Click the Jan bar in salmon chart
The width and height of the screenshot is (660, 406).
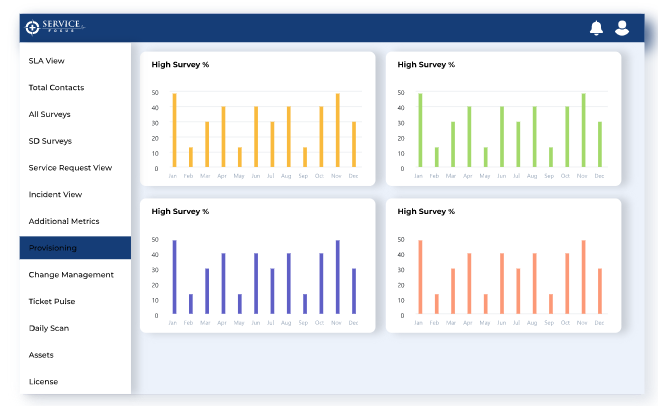[x=420, y=277]
